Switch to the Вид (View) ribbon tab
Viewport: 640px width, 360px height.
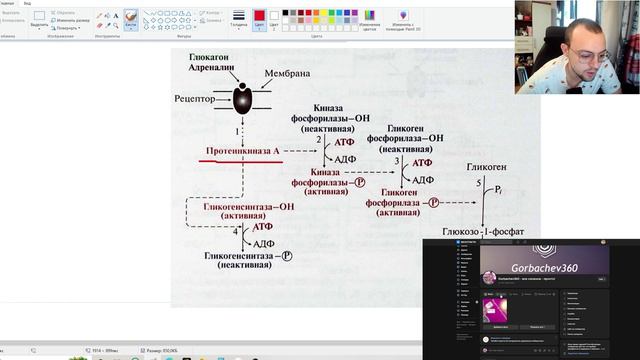[x=27, y=3]
